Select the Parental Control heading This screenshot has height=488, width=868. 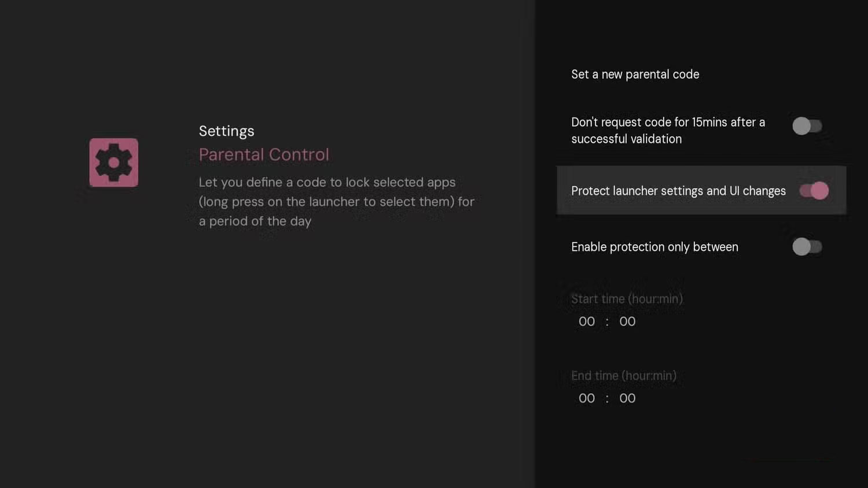coord(264,154)
